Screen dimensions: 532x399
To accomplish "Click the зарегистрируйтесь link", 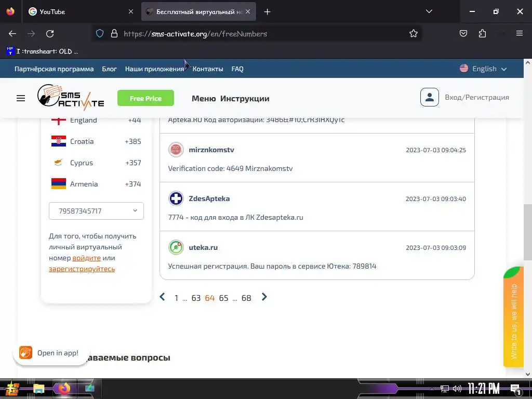I will (x=82, y=269).
